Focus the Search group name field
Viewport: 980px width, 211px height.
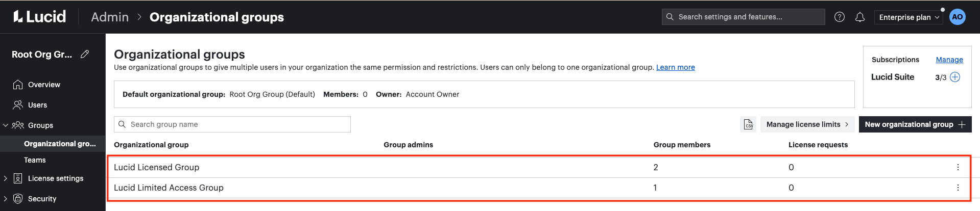[x=232, y=124]
